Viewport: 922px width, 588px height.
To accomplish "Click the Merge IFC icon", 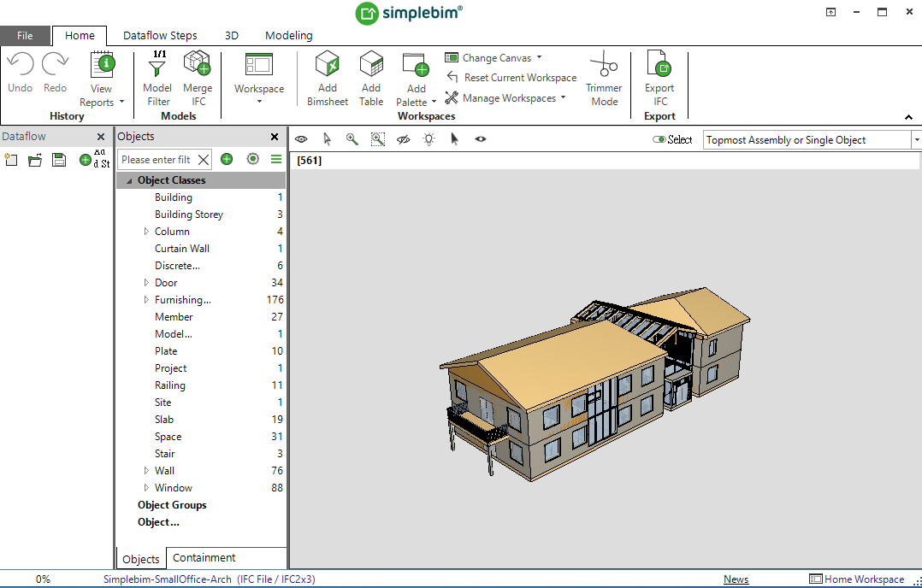I will click(x=198, y=65).
